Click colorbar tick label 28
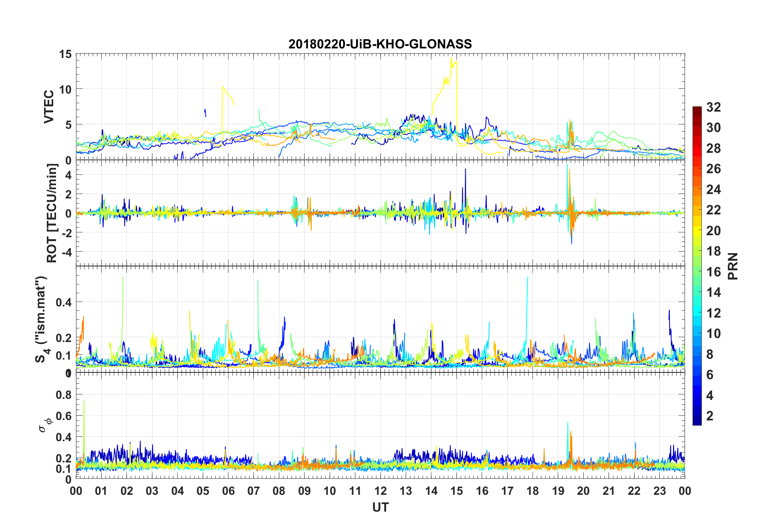This screenshot has width=761, height=532. [713, 148]
